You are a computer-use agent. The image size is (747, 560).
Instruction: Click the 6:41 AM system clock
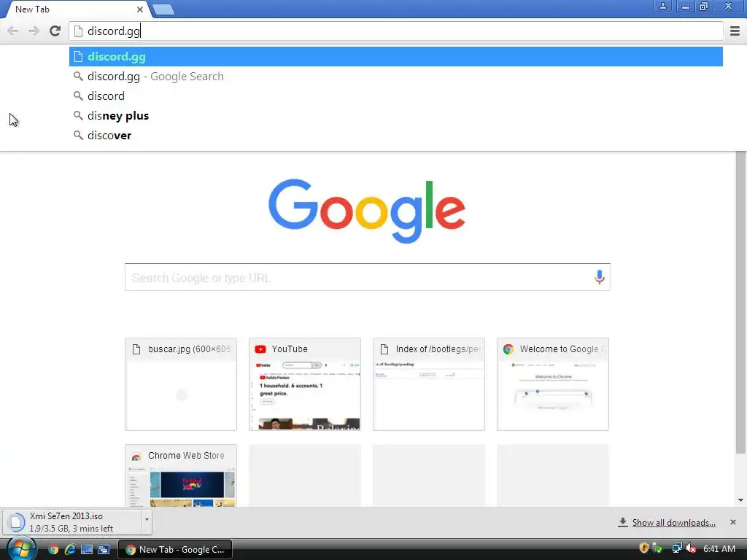click(719, 549)
